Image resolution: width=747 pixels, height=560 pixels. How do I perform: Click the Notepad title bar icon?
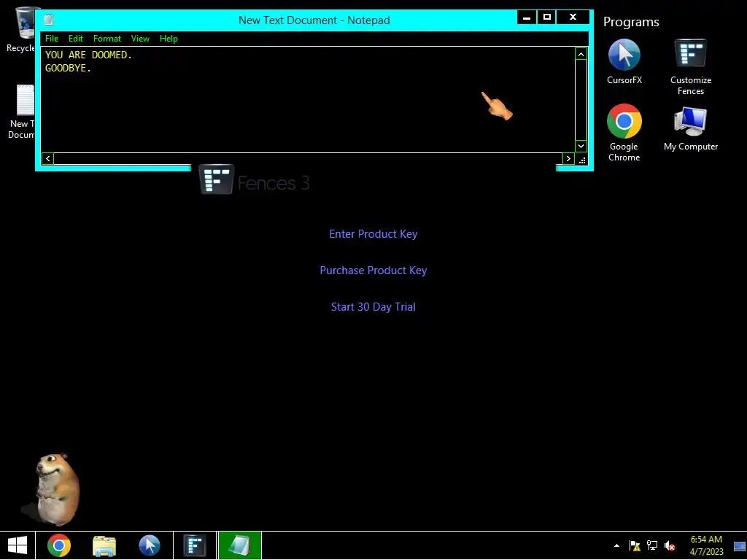click(x=48, y=20)
